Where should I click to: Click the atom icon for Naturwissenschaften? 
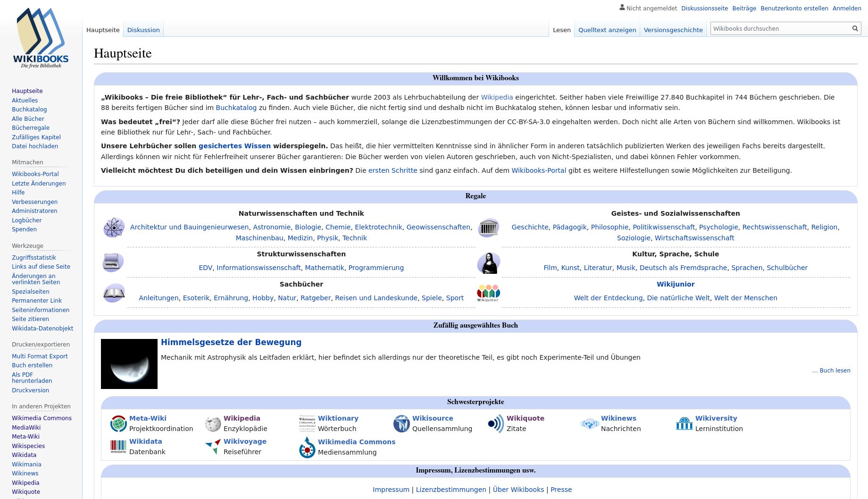coord(114,228)
